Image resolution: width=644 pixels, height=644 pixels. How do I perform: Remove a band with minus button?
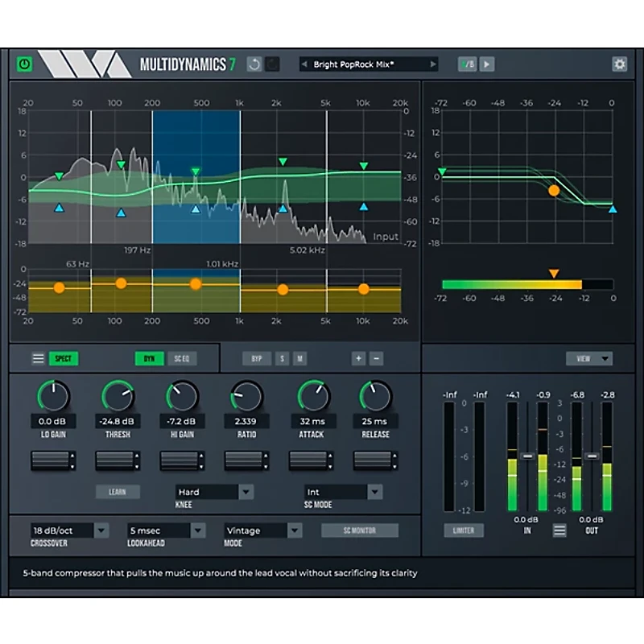tap(376, 358)
